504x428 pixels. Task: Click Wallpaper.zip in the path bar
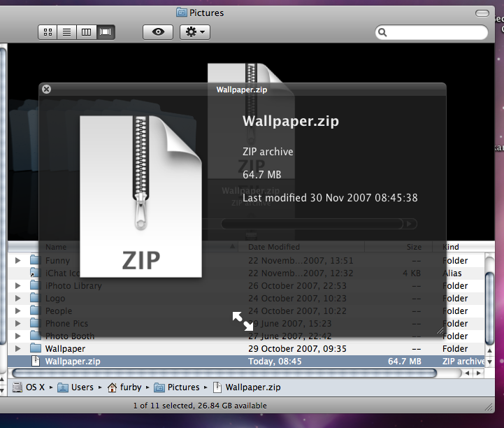[x=247, y=387]
